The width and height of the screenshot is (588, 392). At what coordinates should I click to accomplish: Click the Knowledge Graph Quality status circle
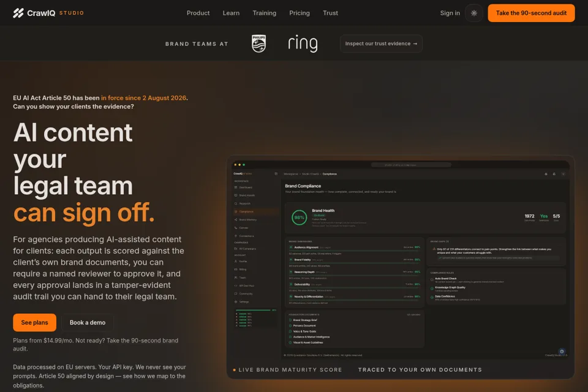[x=432, y=288]
